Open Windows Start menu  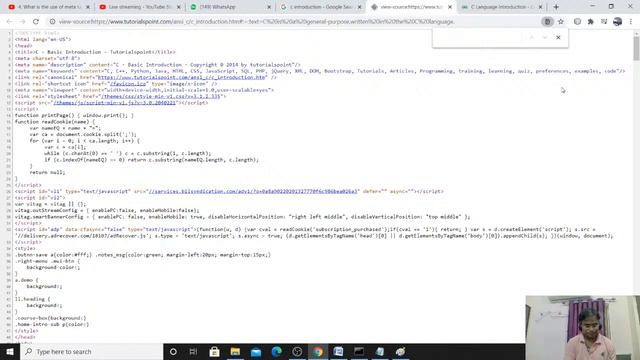click(x=10, y=351)
